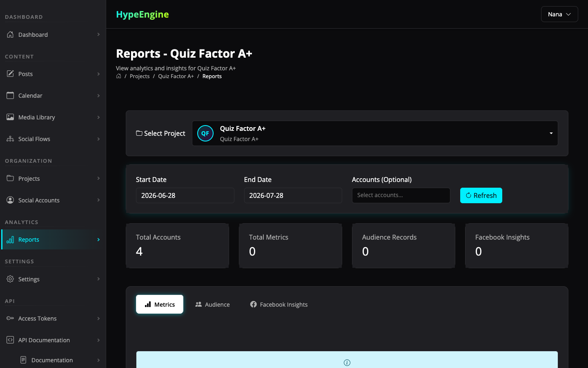The height and width of the screenshot is (368, 588).
Task: Click the Social Accounts person icon
Action: pos(10,200)
